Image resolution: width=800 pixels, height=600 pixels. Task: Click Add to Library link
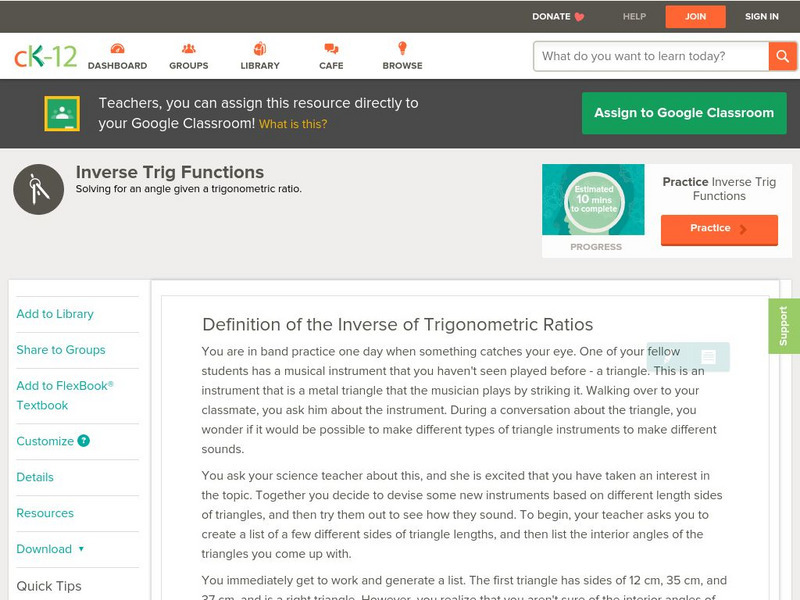pos(55,314)
